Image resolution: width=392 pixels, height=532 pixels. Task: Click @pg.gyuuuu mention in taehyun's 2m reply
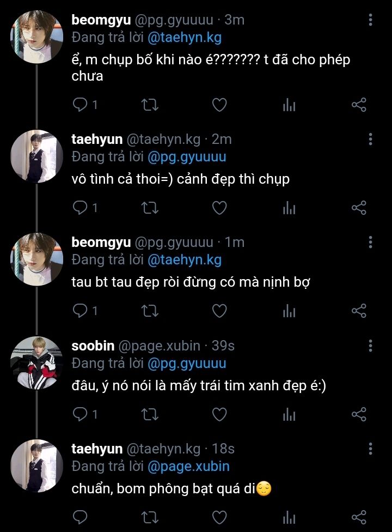[x=187, y=157]
